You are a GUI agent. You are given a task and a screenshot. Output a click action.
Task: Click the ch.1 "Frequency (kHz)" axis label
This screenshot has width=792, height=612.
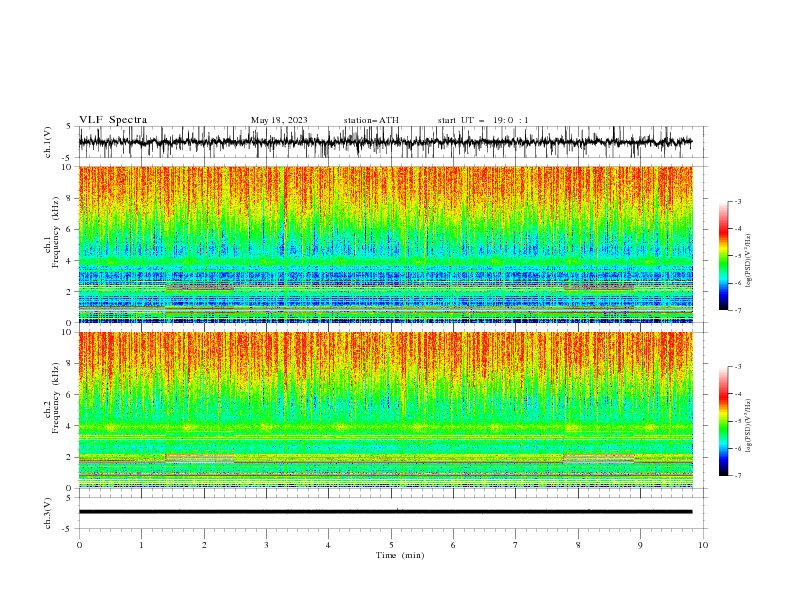click(x=56, y=233)
